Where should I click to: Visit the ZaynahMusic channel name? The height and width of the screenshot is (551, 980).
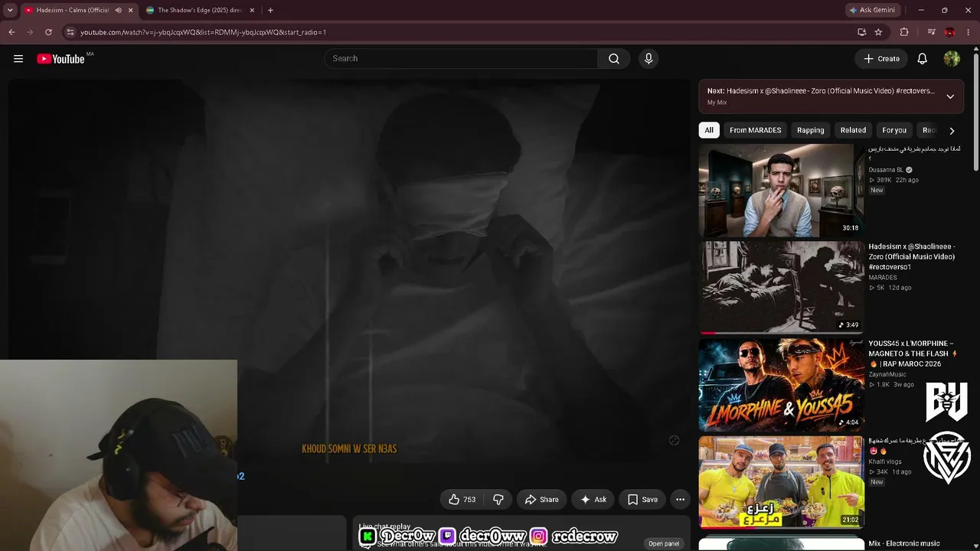tap(887, 374)
